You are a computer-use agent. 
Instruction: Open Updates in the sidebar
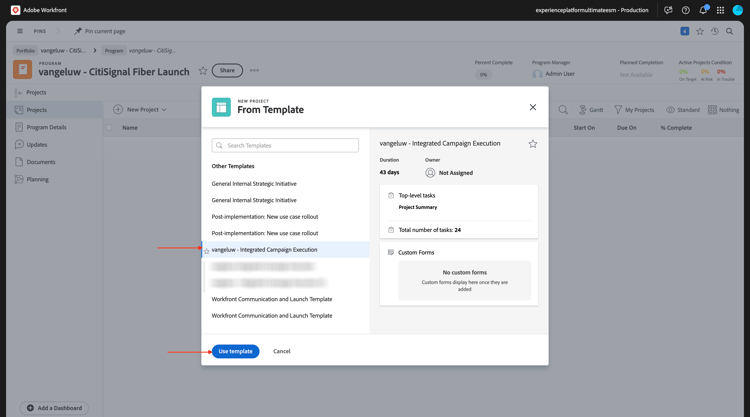pyautogui.click(x=37, y=144)
